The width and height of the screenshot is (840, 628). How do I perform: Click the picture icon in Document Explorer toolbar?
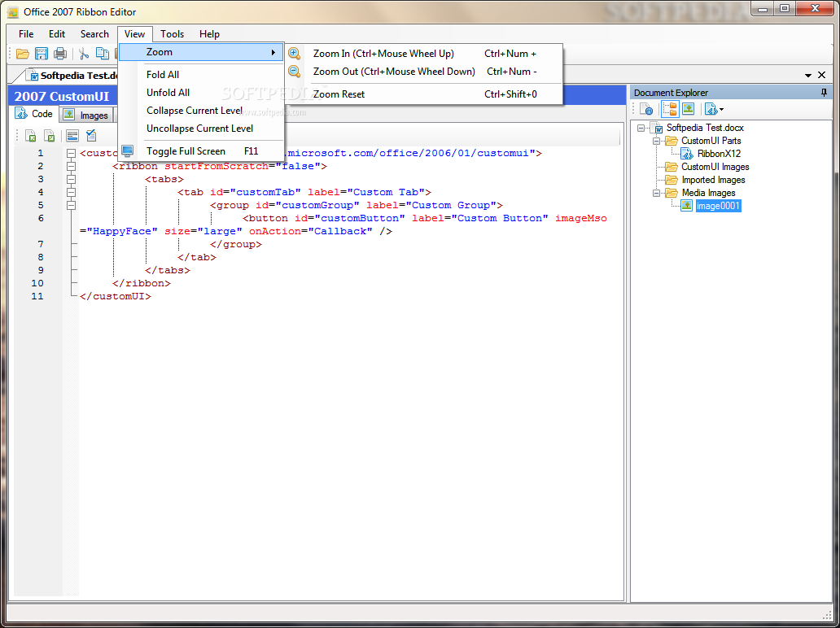point(689,109)
